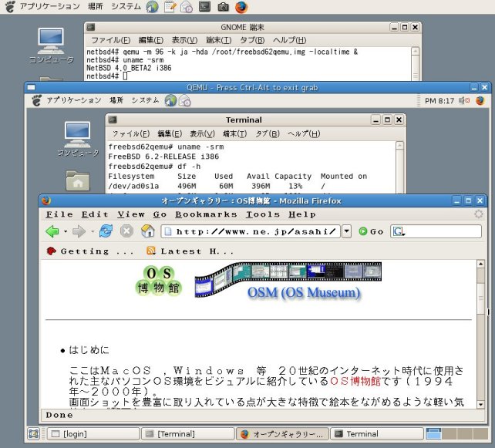Open the guest desktop home folder icon
The height and width of the screenshot is (448, 495).
coord(78,180)
